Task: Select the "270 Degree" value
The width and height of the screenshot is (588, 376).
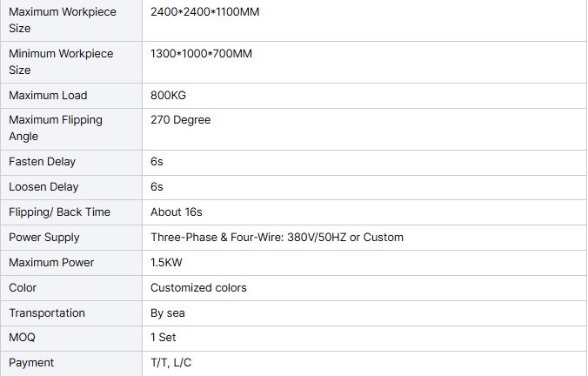Action: pos(180,120)
